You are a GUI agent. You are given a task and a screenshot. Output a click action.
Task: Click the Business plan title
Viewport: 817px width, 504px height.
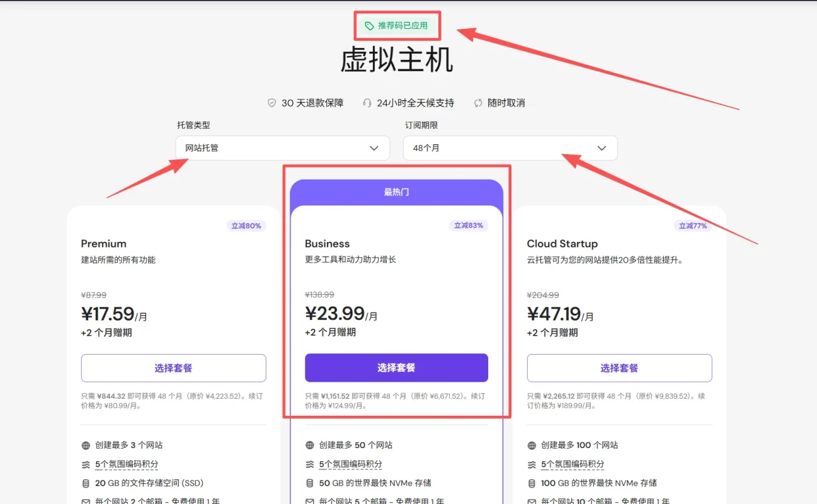(x=327, y=244)
